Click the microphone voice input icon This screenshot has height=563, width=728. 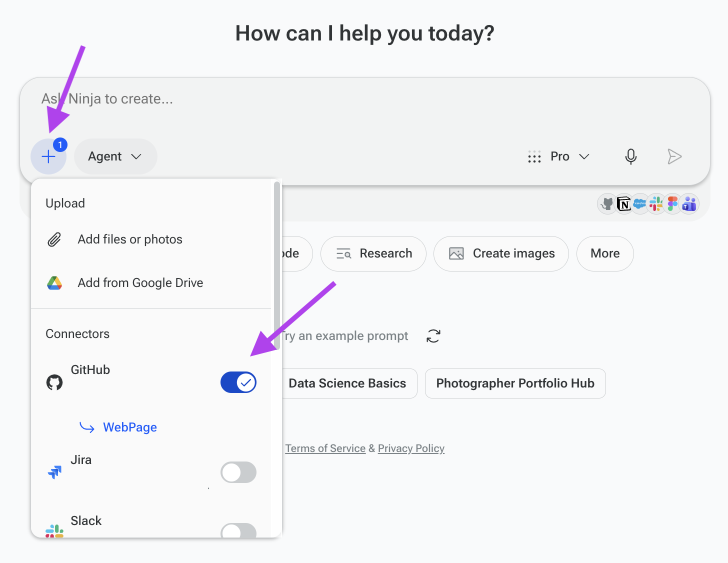(631, 156)
